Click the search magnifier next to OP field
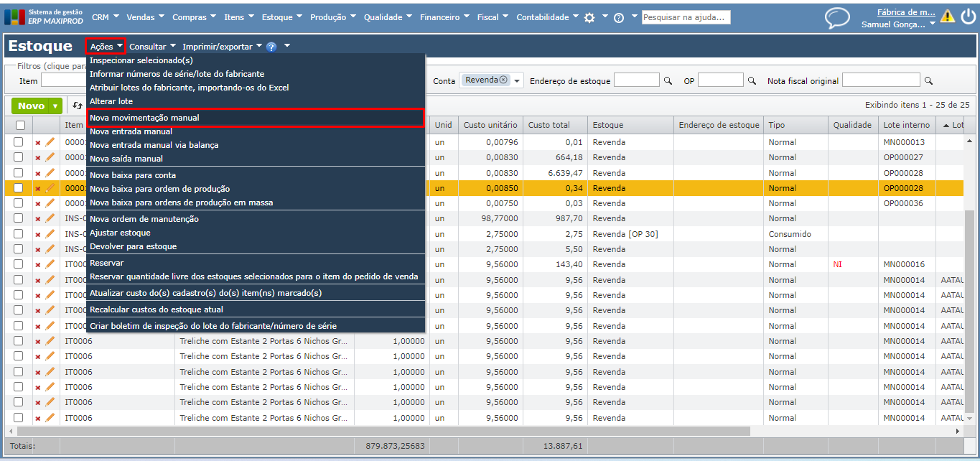The width and height of the screenshot is (980, 461). 752,81
